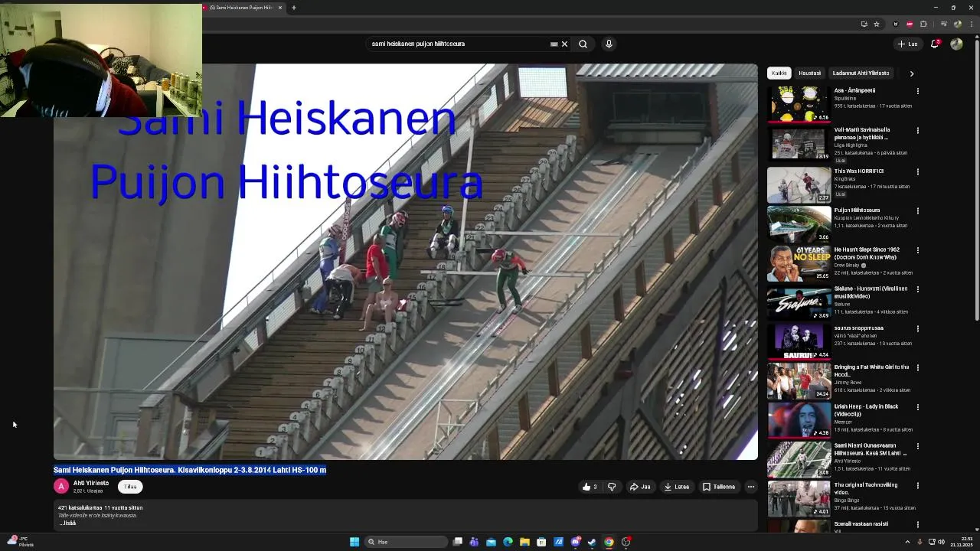Open Bringing a Fat White Girl video title
This screenshot has height=551, width=980.
[871, 370]
